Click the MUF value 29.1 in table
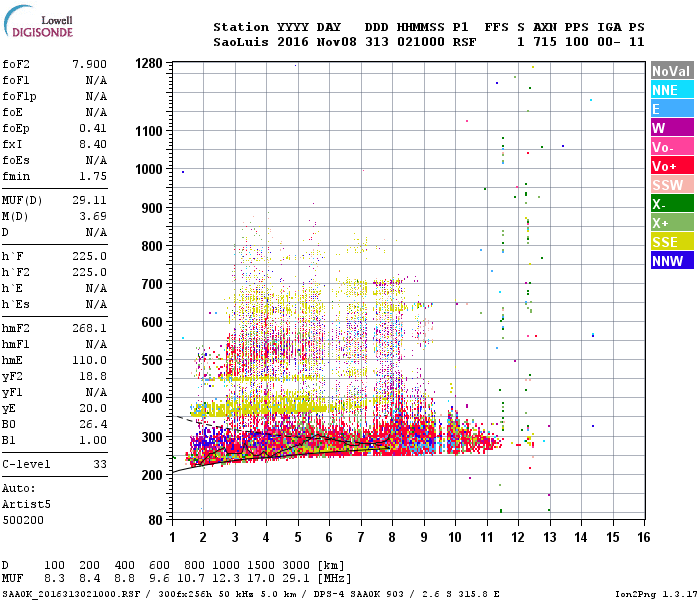700x600 pixels. pyautogui.click(x=296, y=579)
